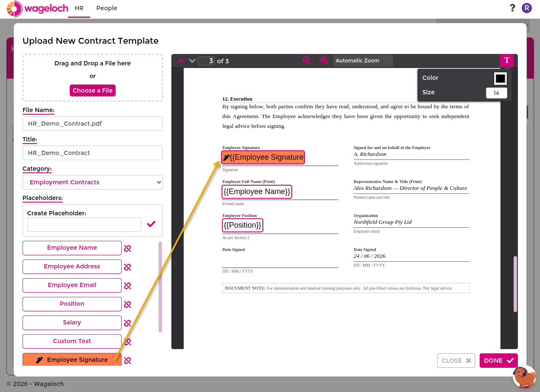Click 'Northfield Group Pty Ltd' text
The image size is (540, 392).
(383, 222)
